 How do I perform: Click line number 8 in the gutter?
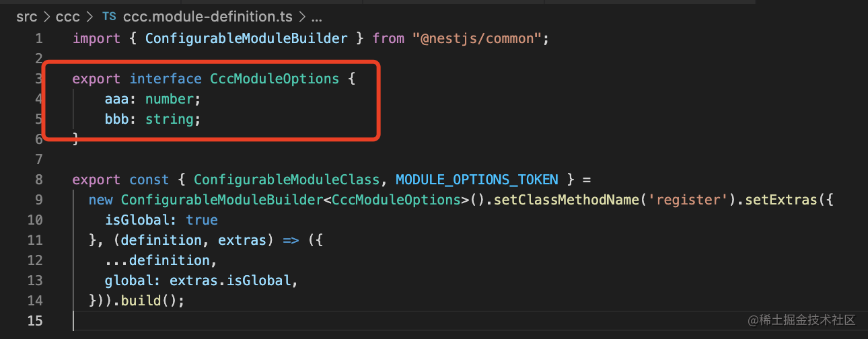[38, 180]
